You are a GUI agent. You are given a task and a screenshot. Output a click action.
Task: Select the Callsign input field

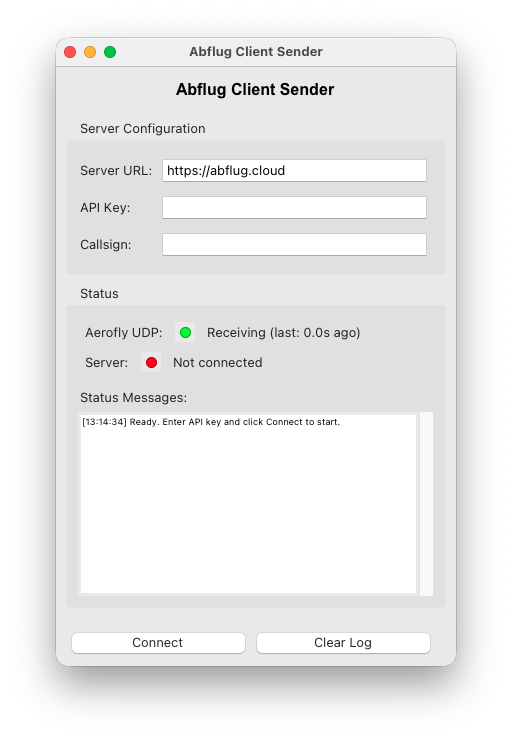[x=294, y=244]
